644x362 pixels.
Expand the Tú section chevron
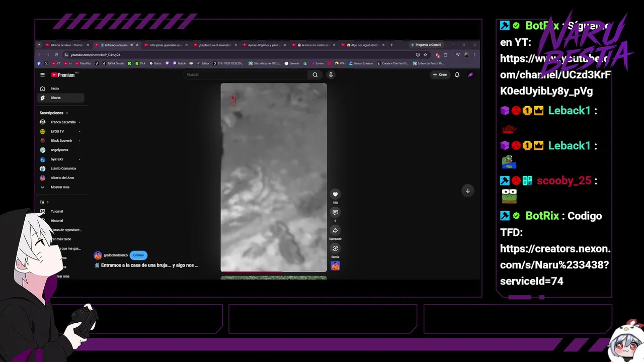(48, 202)
